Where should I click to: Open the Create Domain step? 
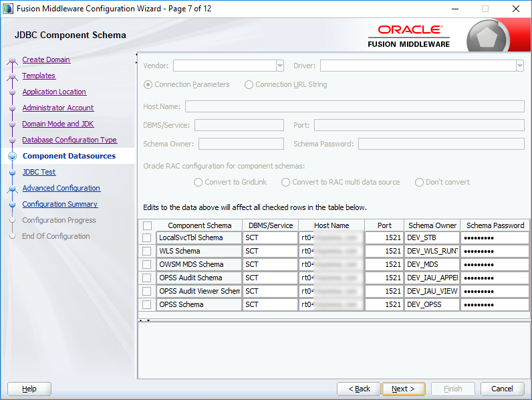(x=46, y=60)
